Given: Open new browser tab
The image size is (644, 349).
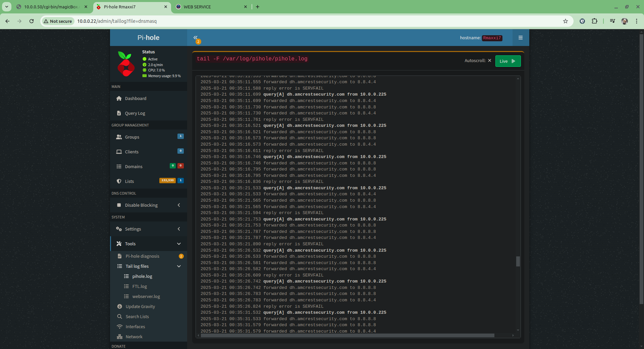Looking at the screenshot, I should click(258, 7).
